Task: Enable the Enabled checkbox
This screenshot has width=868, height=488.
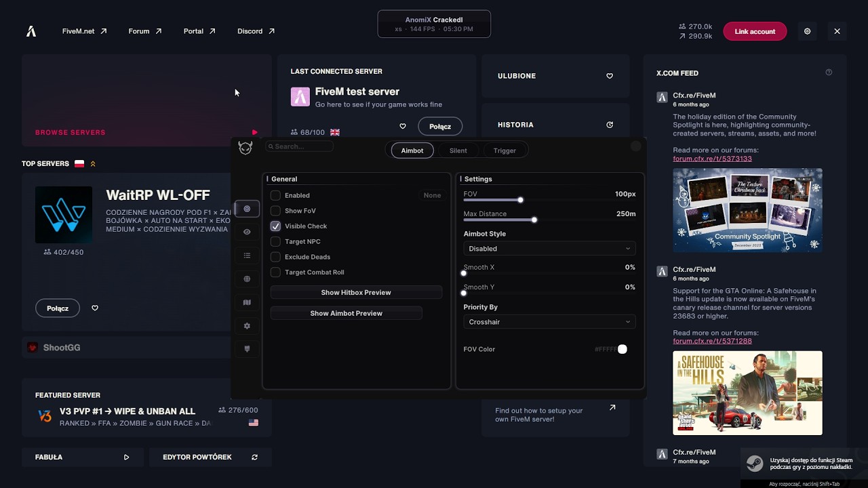Action: pyautogui.click(x=275, y=195)
